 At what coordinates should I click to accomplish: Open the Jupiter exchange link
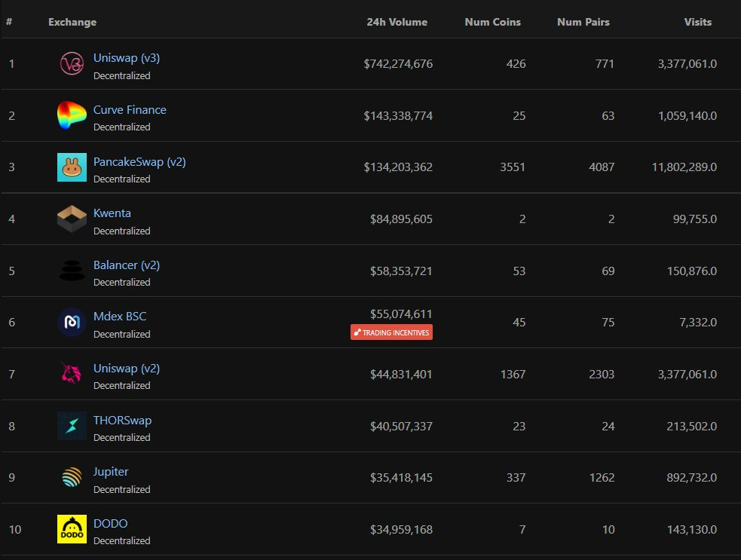point(111,472)
